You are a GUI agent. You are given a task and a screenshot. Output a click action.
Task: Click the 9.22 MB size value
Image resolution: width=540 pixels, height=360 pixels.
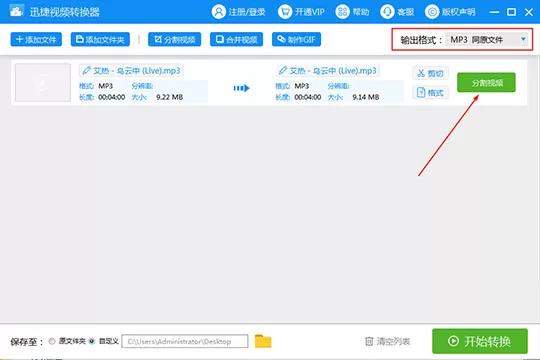tap(169, 97)
